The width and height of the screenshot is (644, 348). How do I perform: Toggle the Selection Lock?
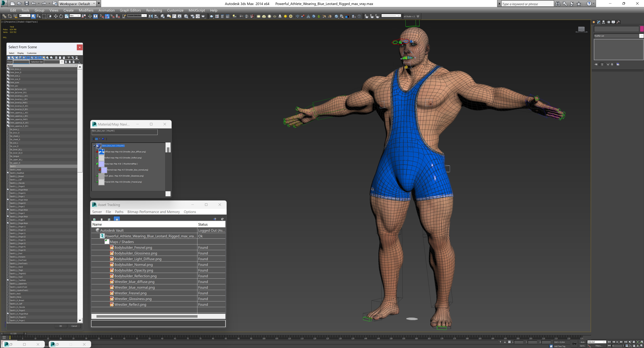tap(505, 342)
